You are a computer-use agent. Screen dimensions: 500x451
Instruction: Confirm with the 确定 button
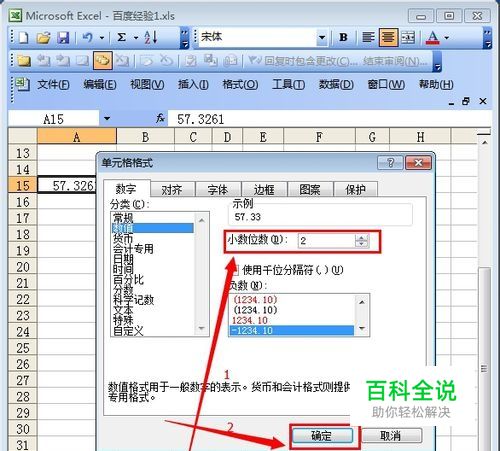322,435
